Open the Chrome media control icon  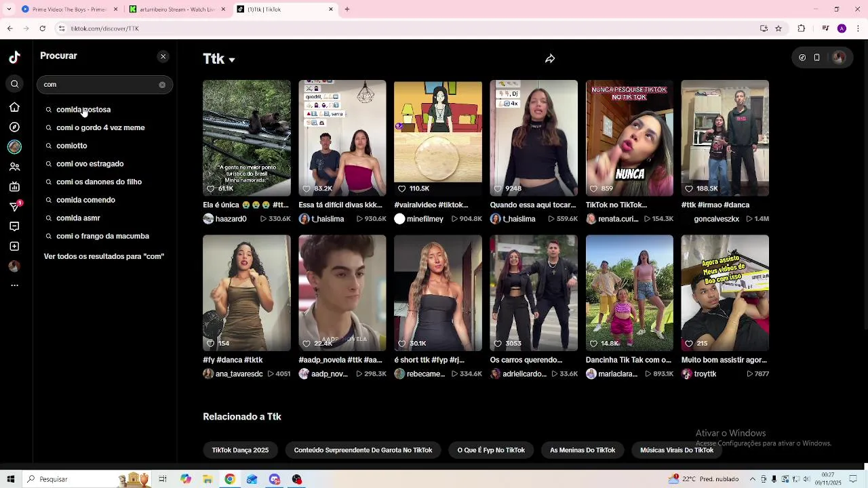[825, 28]
